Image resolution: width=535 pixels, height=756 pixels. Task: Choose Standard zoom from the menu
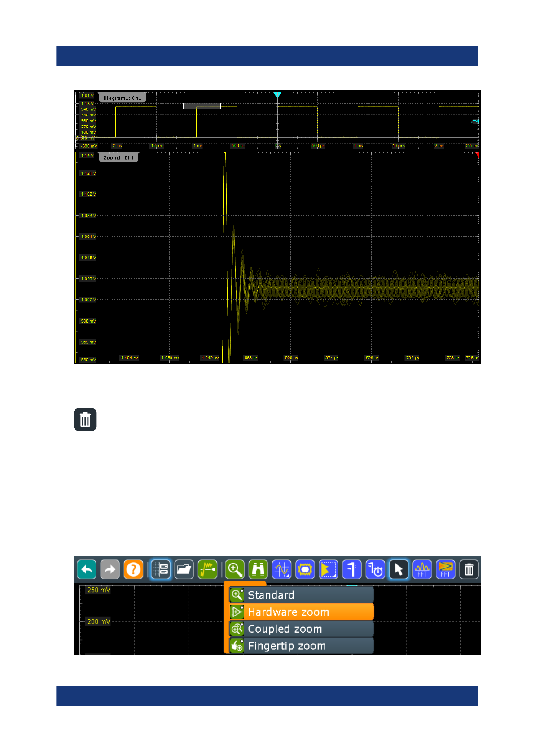(x=301, y=595)
